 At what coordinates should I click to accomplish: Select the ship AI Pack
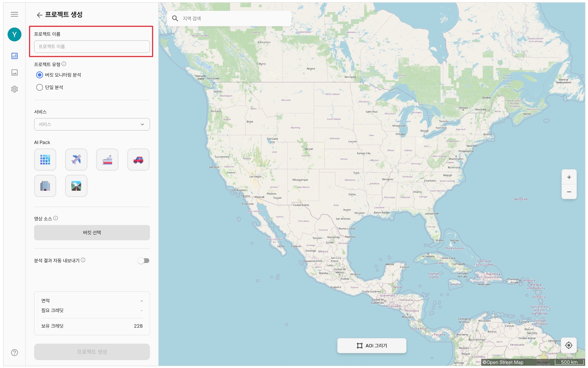[107, 160]
